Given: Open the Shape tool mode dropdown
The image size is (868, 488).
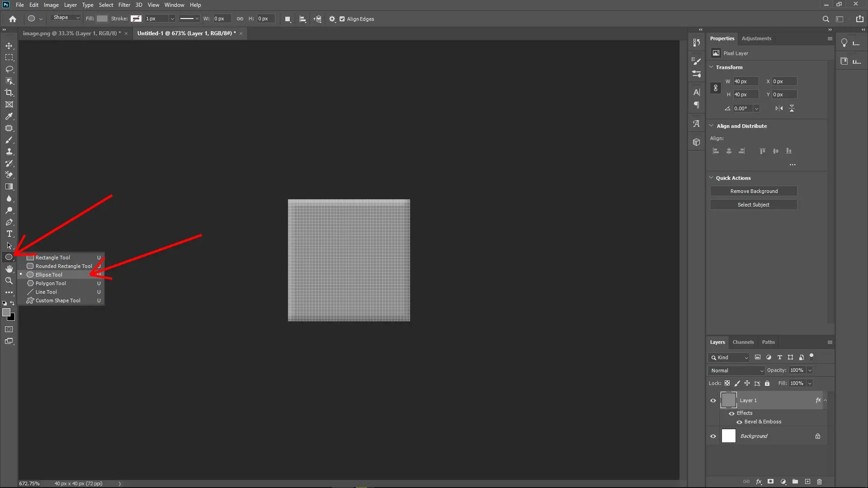Looking at the screenshot, I should point(66,18).
